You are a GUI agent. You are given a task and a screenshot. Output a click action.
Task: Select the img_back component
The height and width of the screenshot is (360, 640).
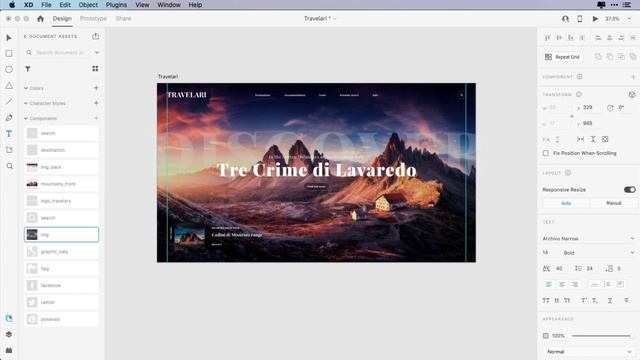[x=62, y=167]
